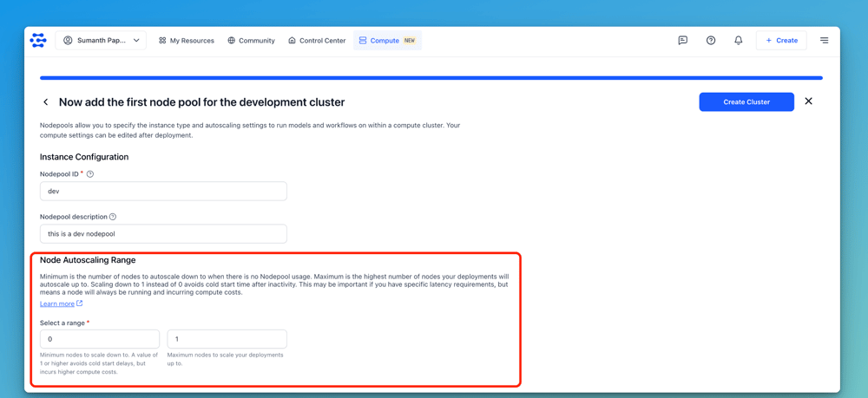
Task: Open the notifications bell
Action: click(739, 41)
